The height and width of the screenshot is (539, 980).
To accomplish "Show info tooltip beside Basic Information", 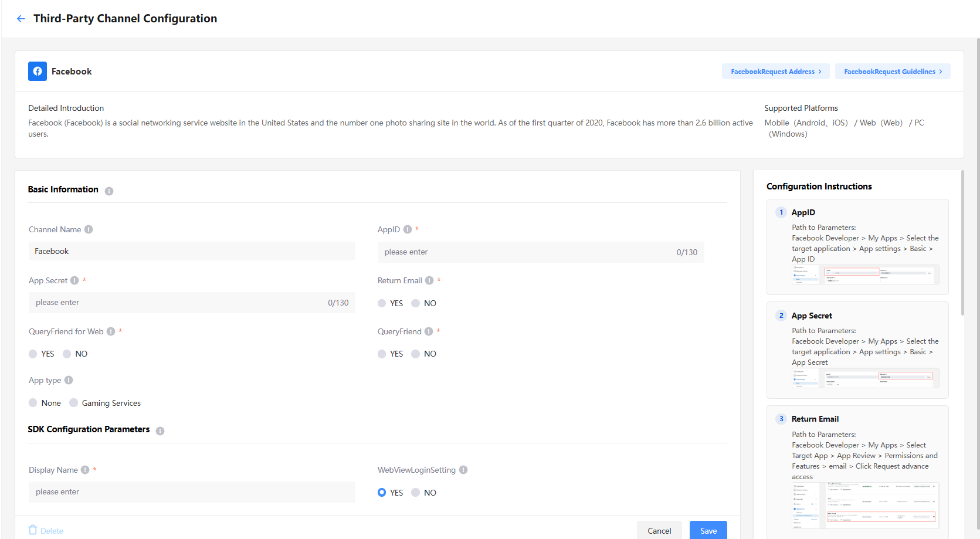I will coord(109,191).
